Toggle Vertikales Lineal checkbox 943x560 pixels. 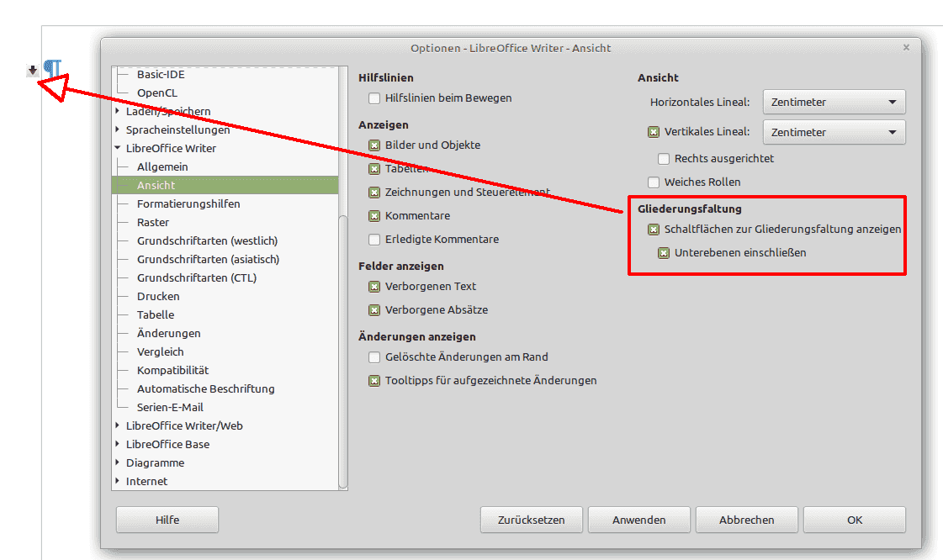click(654, 131)
